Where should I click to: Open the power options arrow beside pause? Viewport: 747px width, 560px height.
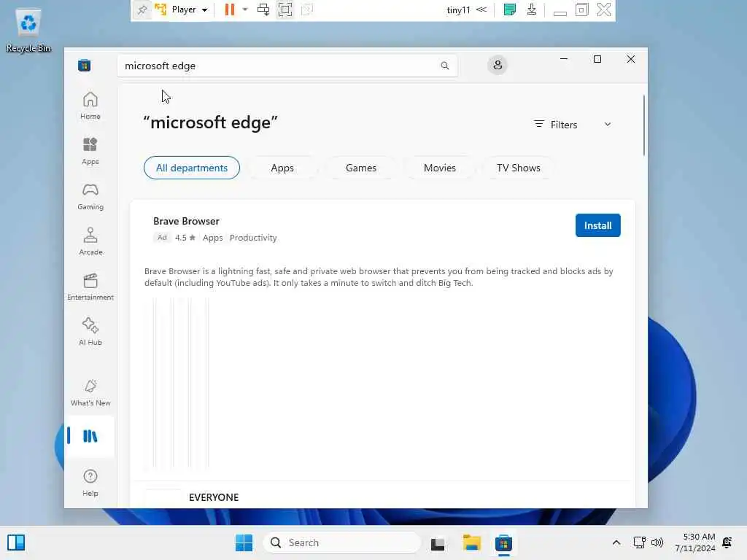coord(245,9)
